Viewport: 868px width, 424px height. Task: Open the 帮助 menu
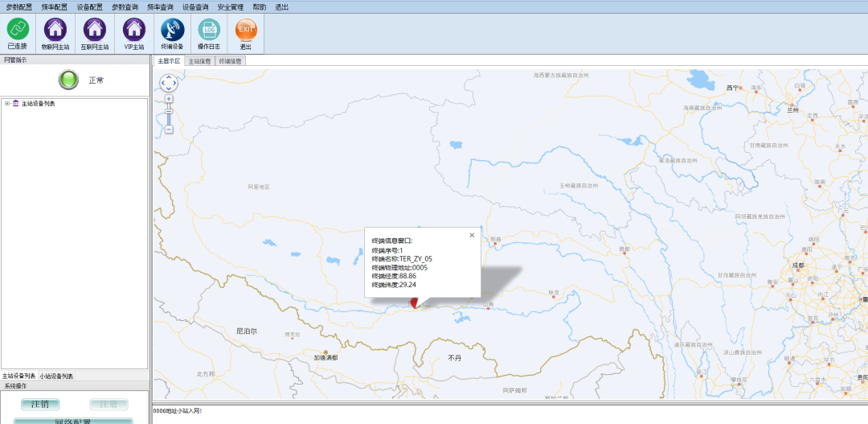[x=259, y=7]
